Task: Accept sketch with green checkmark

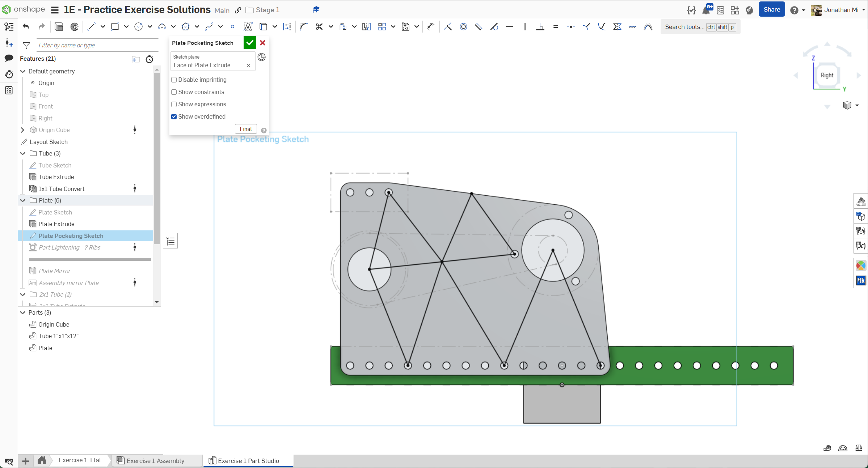Action: pos(250,43)
